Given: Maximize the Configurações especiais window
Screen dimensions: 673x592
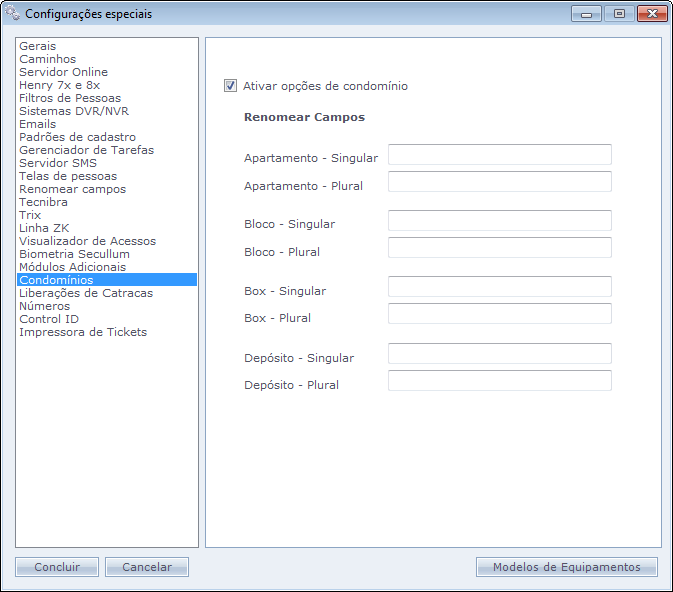Looking at the screenshot, I should pyautogui.click(x=620, y=14).
